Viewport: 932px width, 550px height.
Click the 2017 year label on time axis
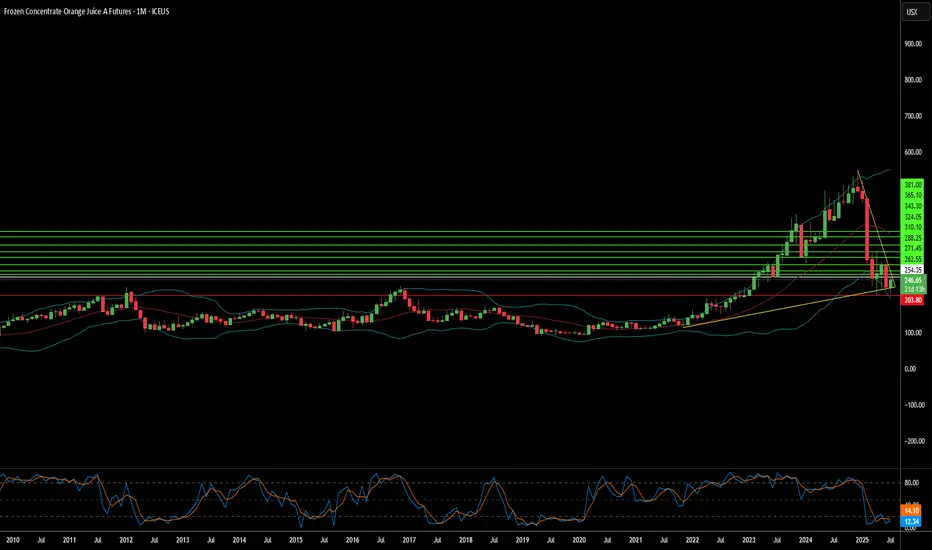pyautogui.click(x=409, y=540)
